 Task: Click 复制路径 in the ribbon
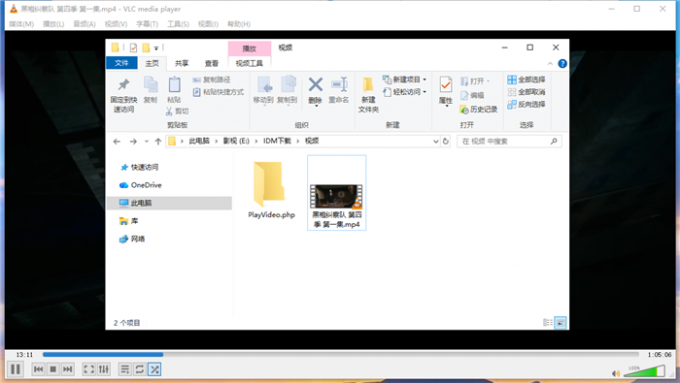tap(212, 80)
